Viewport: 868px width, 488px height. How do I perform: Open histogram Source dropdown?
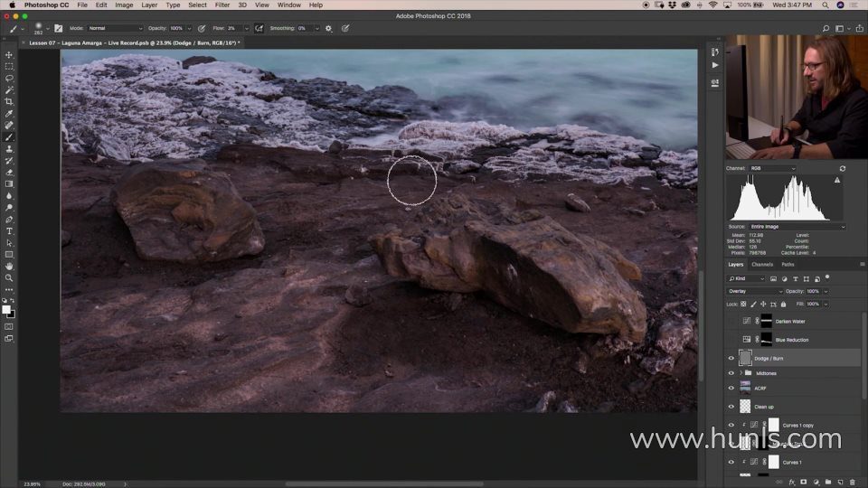pyautogui.click(x=797, y=226)
